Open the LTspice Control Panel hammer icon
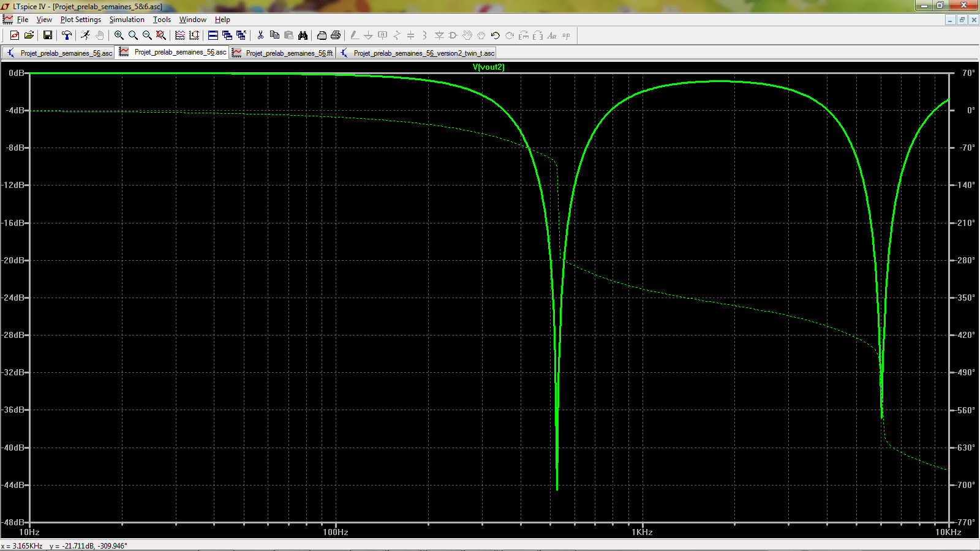The width and height of the screenshot is (980, 551). [x=67, y=35]
